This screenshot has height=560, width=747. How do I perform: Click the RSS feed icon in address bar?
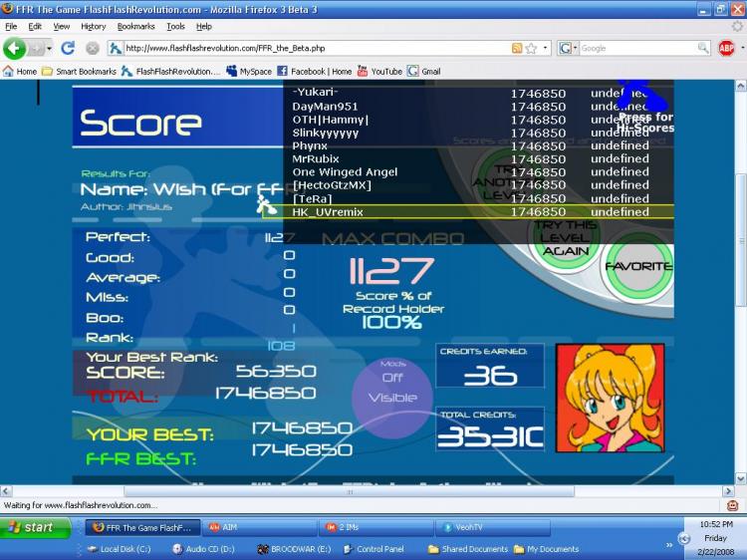(x=517, y=48)
